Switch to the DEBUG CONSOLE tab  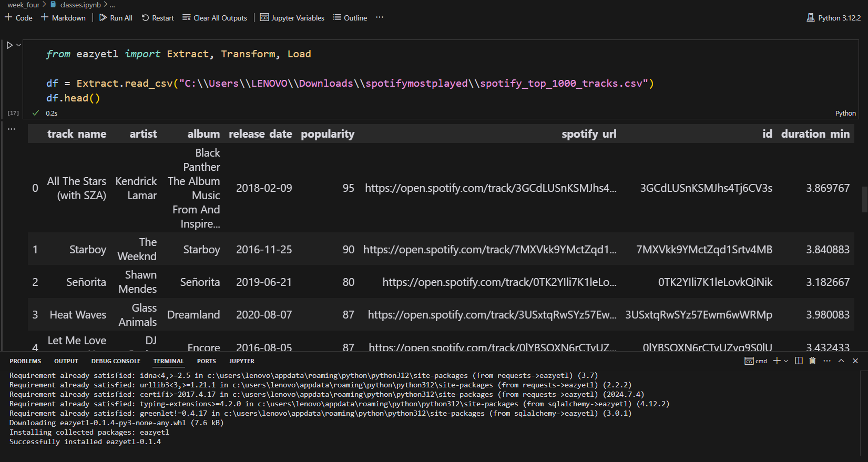coord(116,361)
